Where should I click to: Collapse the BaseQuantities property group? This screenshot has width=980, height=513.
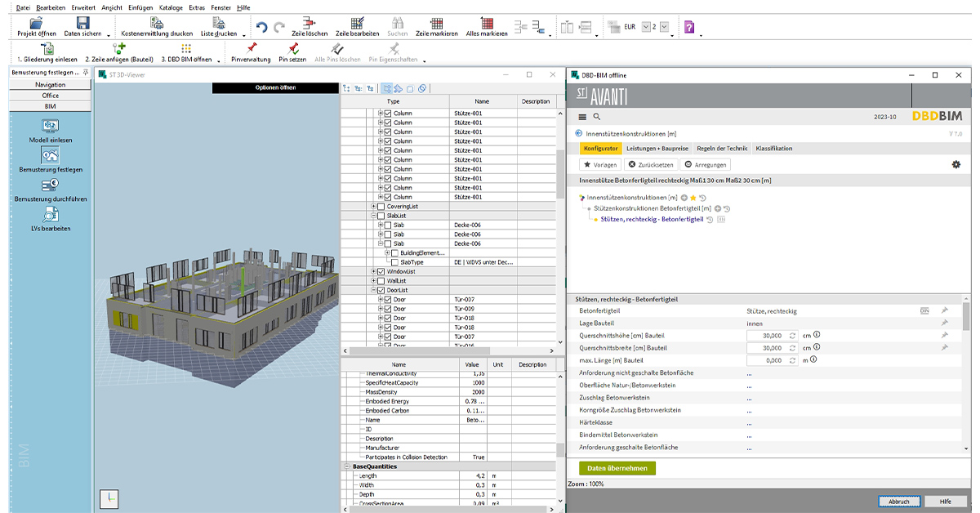point(346,466)
